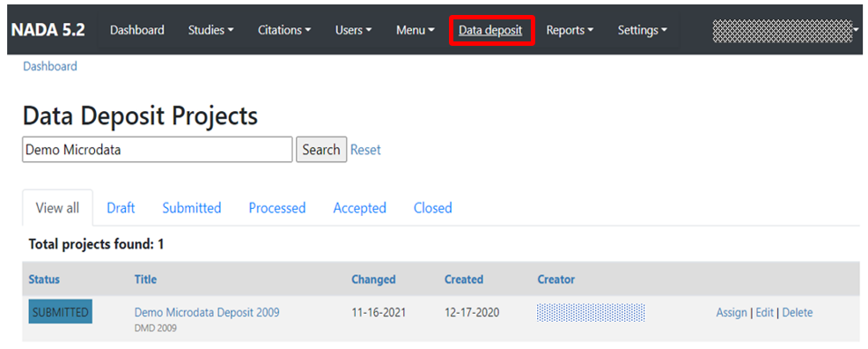The height and width of the screenshot is (349, 868).
Task: Click the Data Deposit Projects heading
Action: 141,116
